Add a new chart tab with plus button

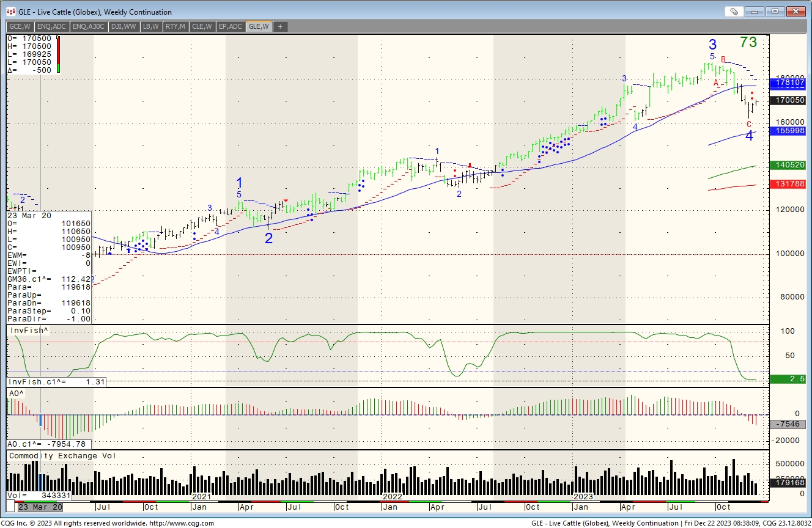pos(280,26)
